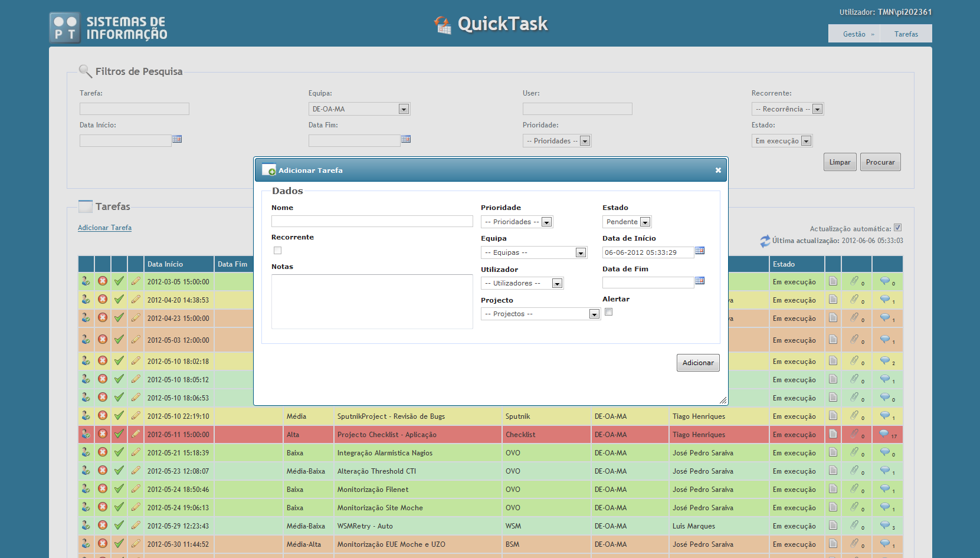Open calendar picker for Data de Fim in dialog
Image resolution: width=980 pixels, height=558 pixels.
[700, 281]
